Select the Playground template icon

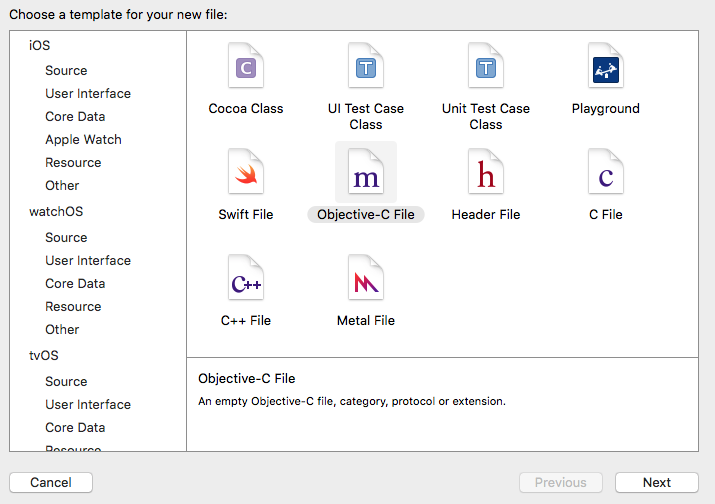[x=606, y=65]
